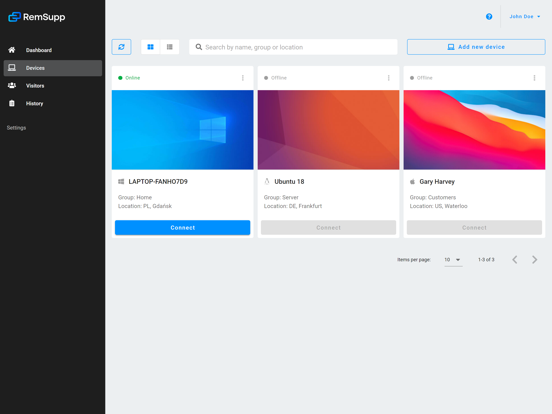
Task: Open options menu for Ubuntu 18 card
Action: click(389, 78)
